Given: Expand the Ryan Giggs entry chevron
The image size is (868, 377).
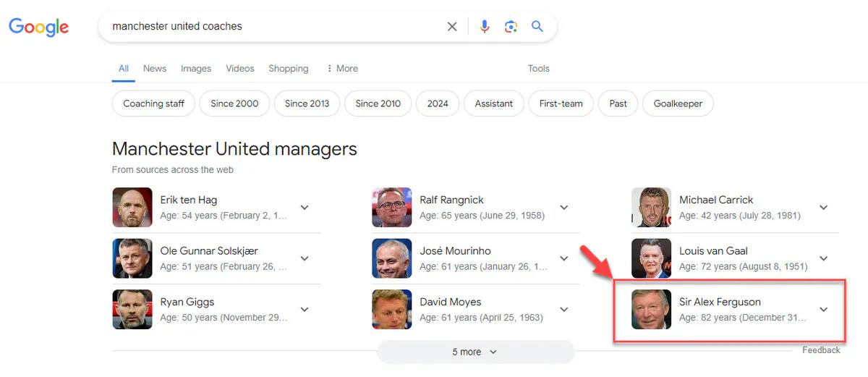Looking at the screenshot, I should 305,310.
